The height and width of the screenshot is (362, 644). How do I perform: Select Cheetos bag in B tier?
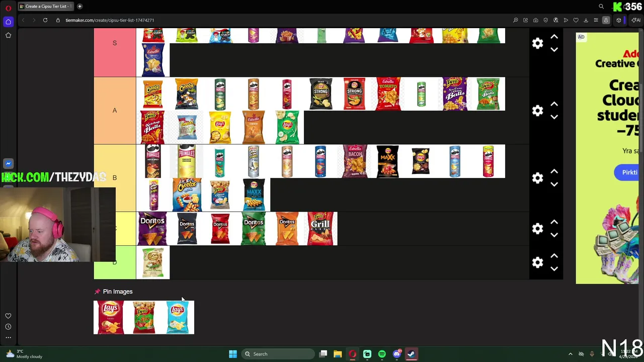pos(187,195)
